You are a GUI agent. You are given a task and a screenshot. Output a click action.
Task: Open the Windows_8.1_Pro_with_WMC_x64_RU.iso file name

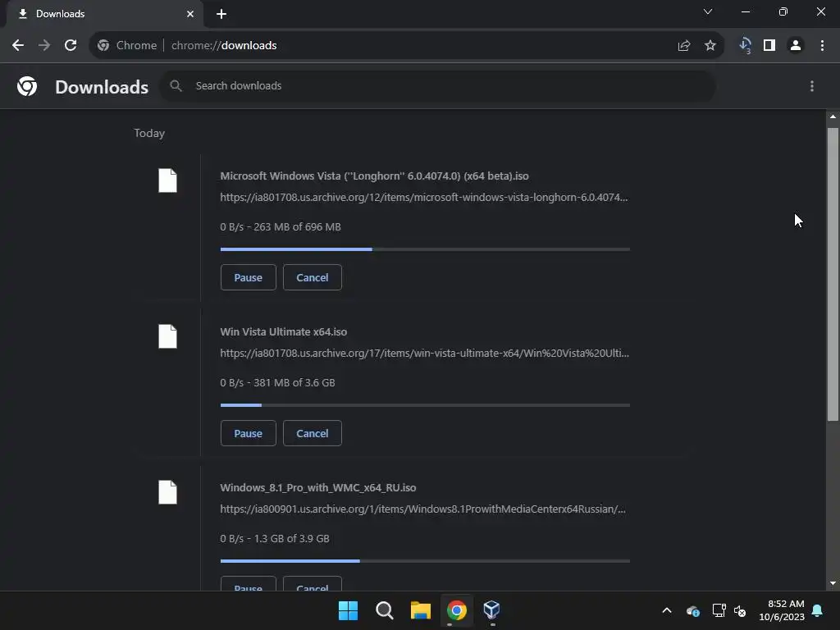pyautogui.click(x=318, y=487)
